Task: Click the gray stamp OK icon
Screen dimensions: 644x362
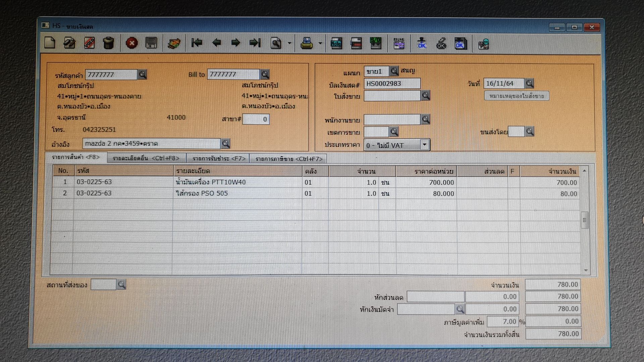Action: pos(441,44)
